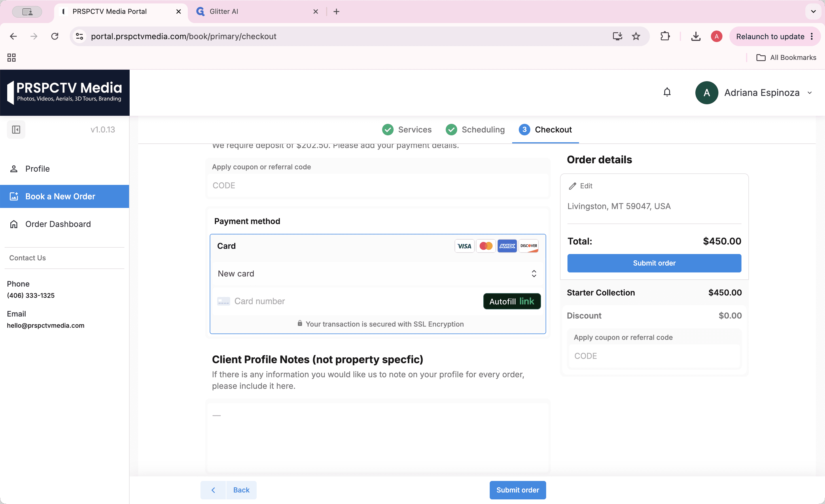Screen dimensions: 825x504
Task: Open Order Dashboard in sidebar
Action: [x=65, y=224]
